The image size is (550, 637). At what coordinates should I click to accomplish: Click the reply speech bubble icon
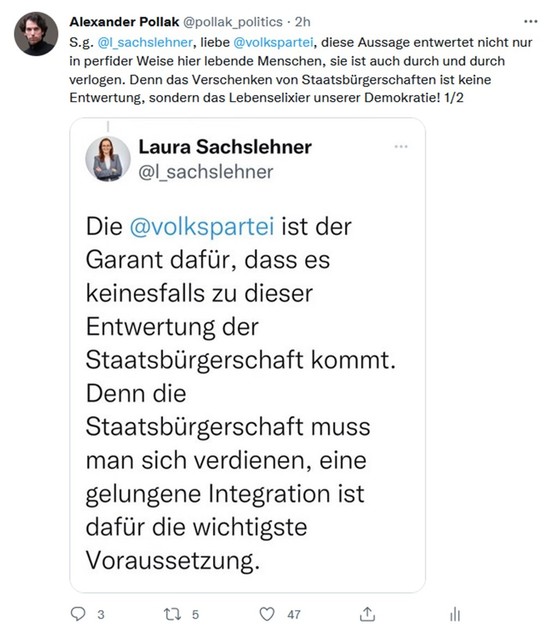pyautogui.click(x=78, y=614)
